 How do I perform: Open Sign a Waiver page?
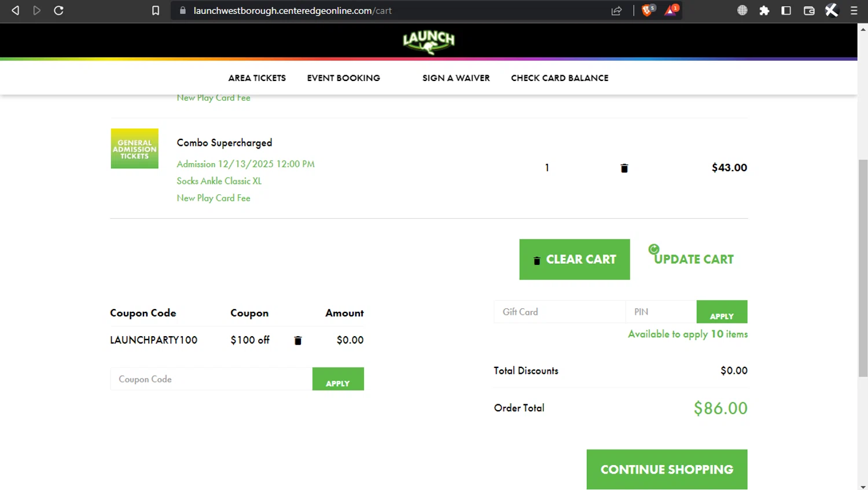[456, 78]
